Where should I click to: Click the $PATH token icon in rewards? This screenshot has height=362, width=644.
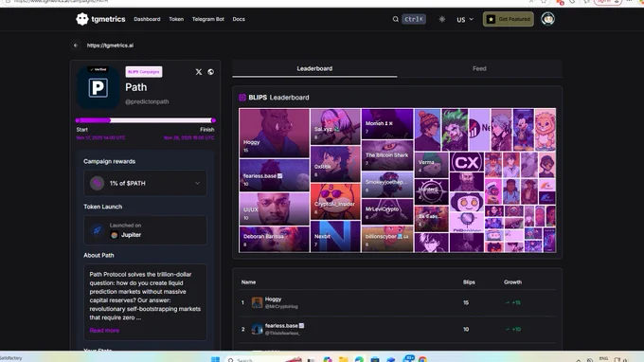tap(97, 183)
